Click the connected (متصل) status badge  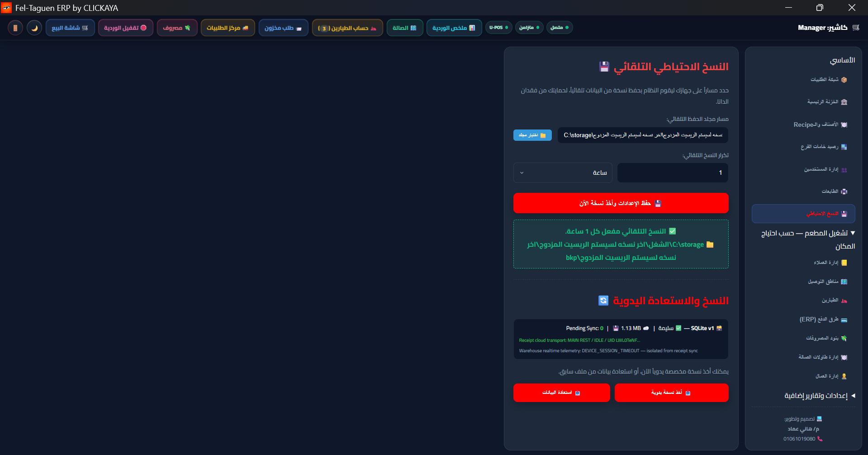[x=560, y=28]
